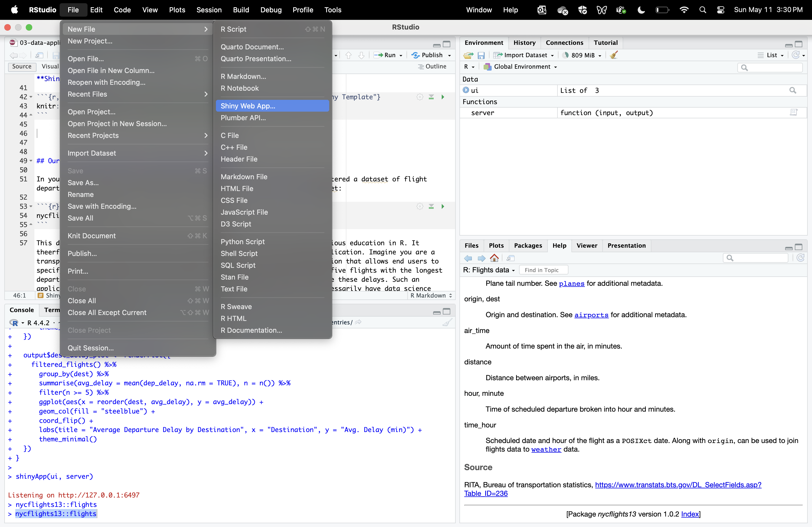This screenshot has width=812, height=527.
Task: Open chunk options gear at line 42
Action: (420, 97)
